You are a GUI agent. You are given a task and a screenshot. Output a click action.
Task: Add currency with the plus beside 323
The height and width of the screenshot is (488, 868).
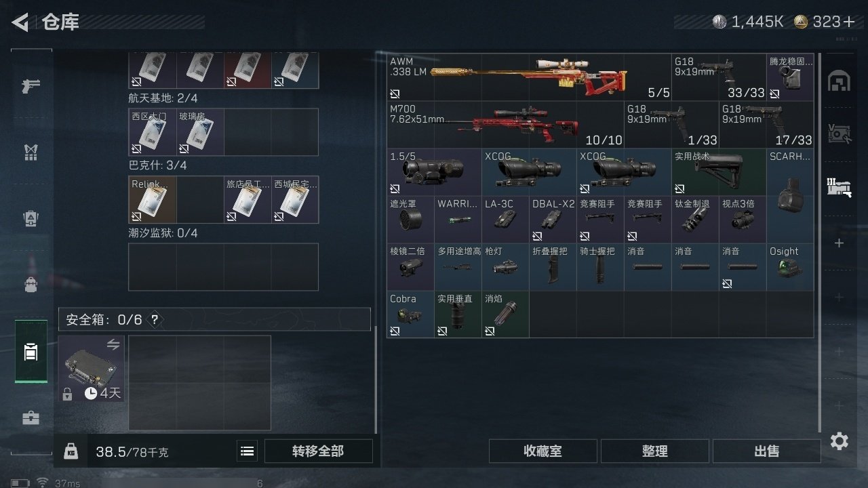click(x=849, y=22)
